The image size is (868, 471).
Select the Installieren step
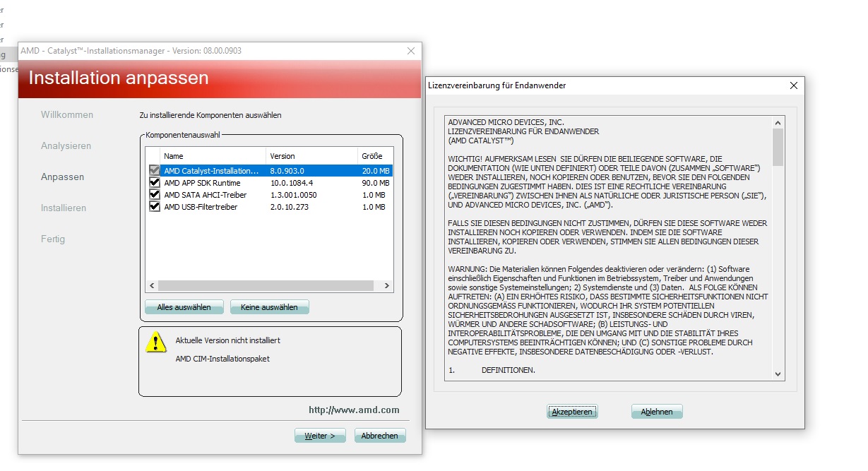pos(64,208)
